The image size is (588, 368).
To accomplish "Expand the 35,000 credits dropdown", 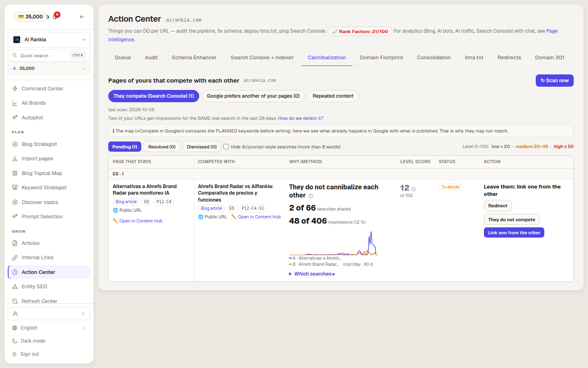I will point(49,68).
